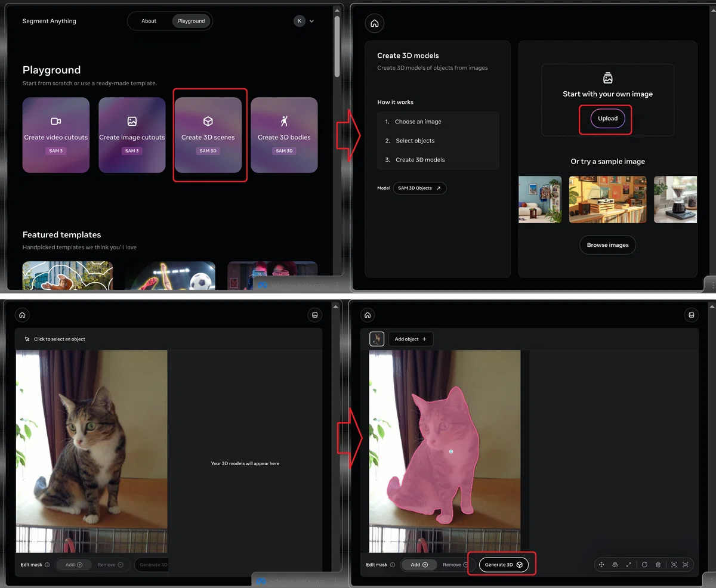
Task: Click the Browse images button
Action: pos(608,245)
